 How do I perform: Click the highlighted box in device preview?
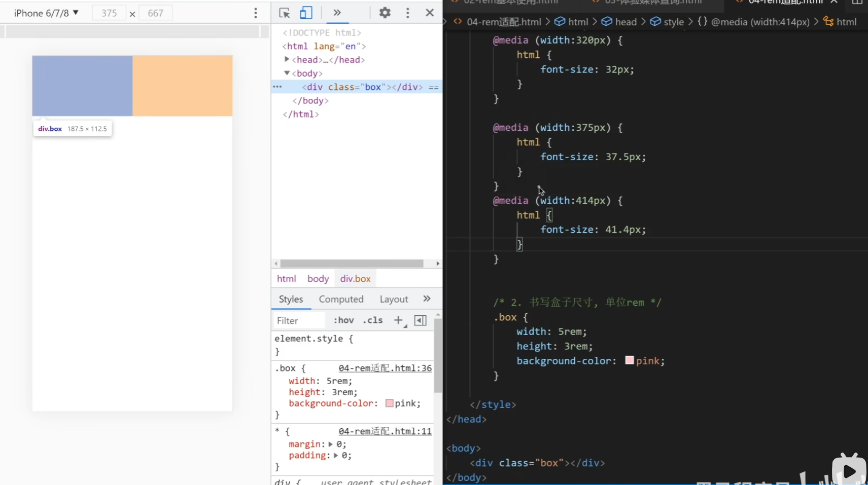[x=82, y=86]
